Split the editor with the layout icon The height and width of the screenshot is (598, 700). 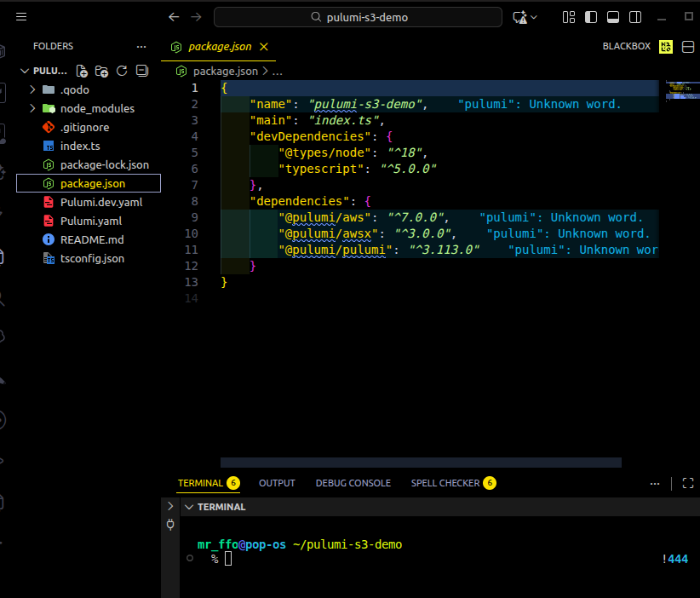coord(688,47)
